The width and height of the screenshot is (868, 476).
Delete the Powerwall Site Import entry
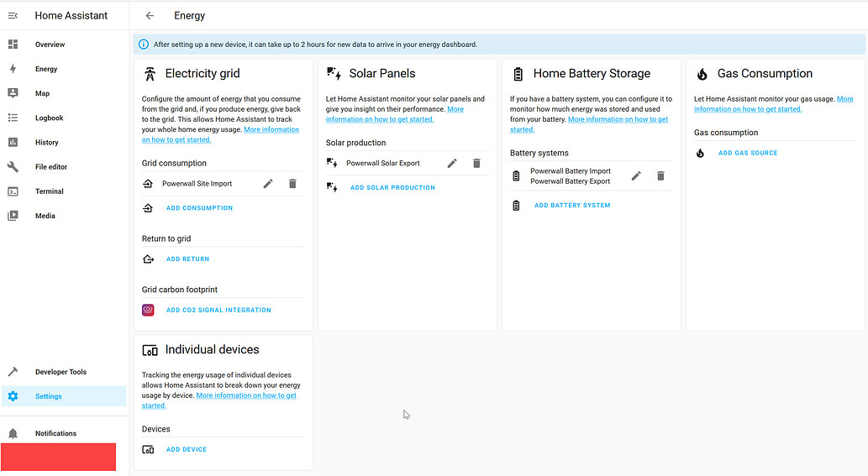click(x=292, y=183)
